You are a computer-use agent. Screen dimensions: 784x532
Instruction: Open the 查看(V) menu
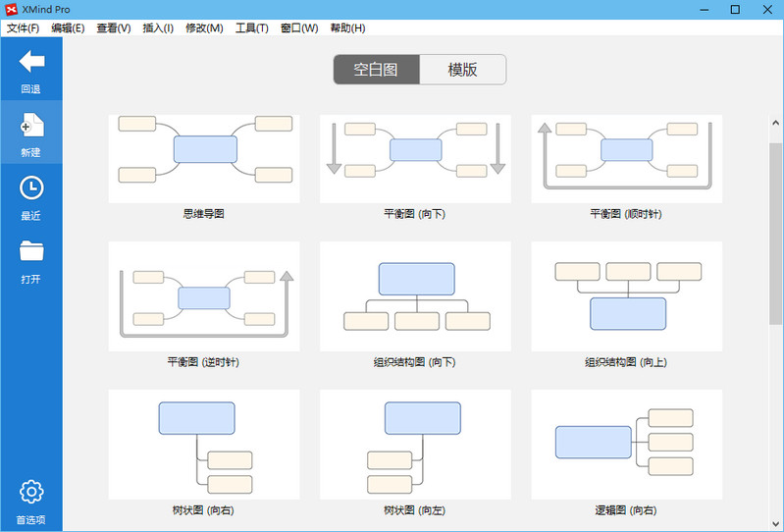(x=114, y=28)
